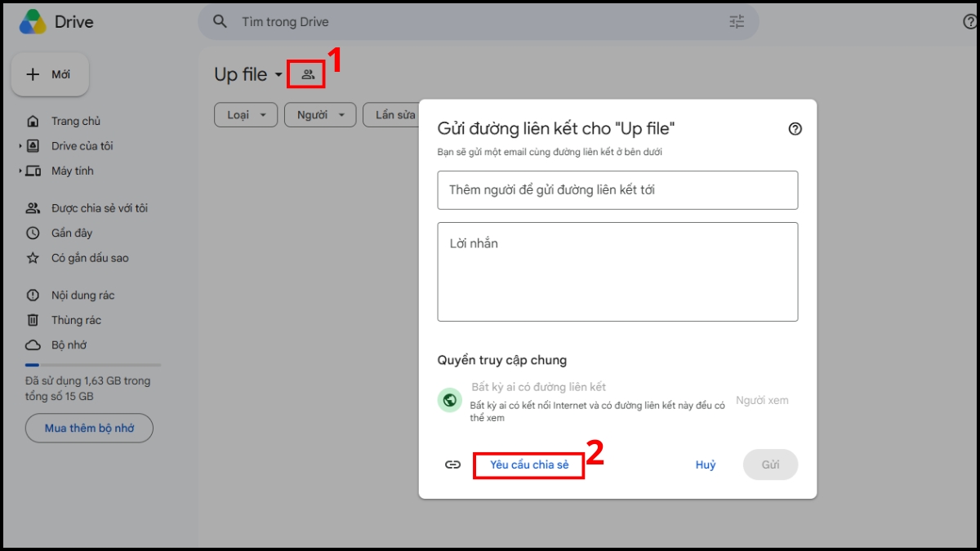Open Có gắn dấu sao section

click(x=90, y=258)
